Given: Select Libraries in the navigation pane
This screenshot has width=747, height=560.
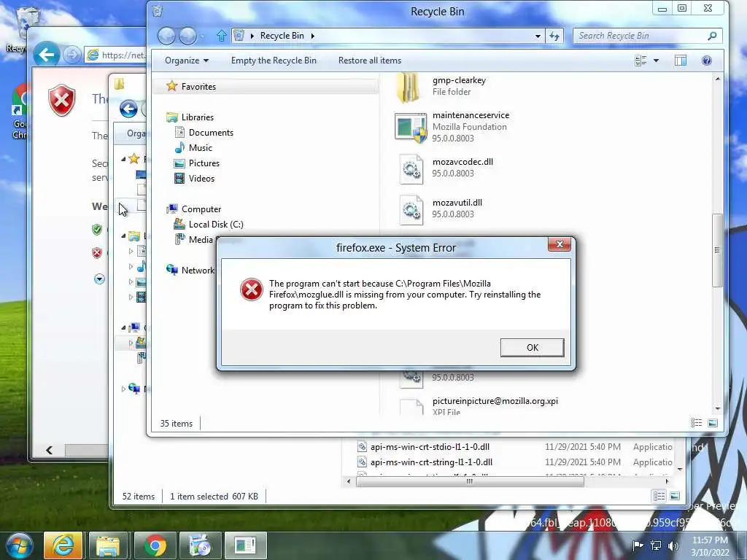Looking at the screenshot, I should 197,117.
